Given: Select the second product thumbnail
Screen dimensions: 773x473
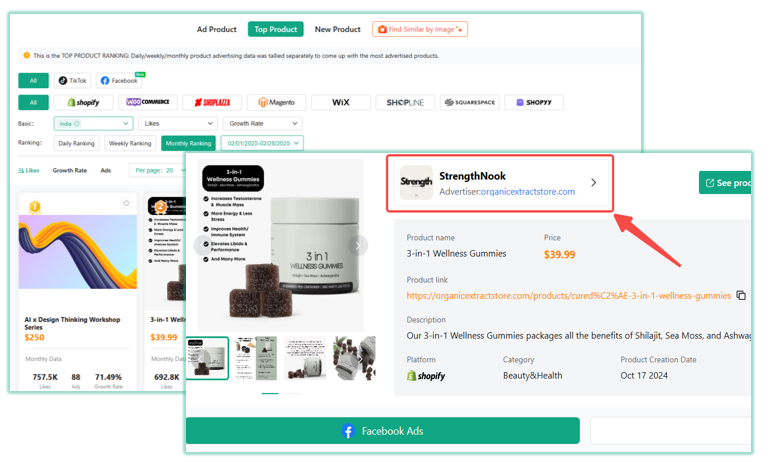Looking at the screenshot, I should 256,358.
